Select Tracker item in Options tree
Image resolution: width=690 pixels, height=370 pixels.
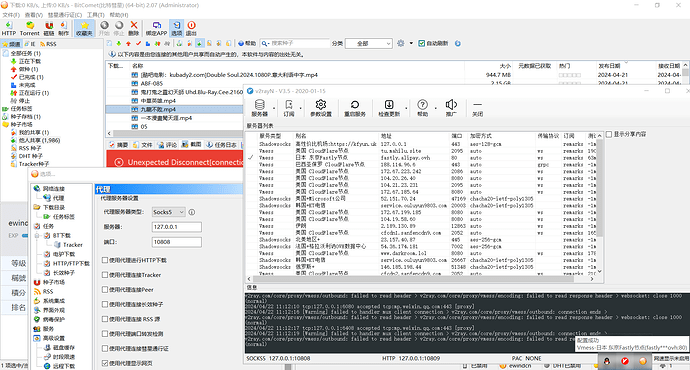(x=72, y=245)
